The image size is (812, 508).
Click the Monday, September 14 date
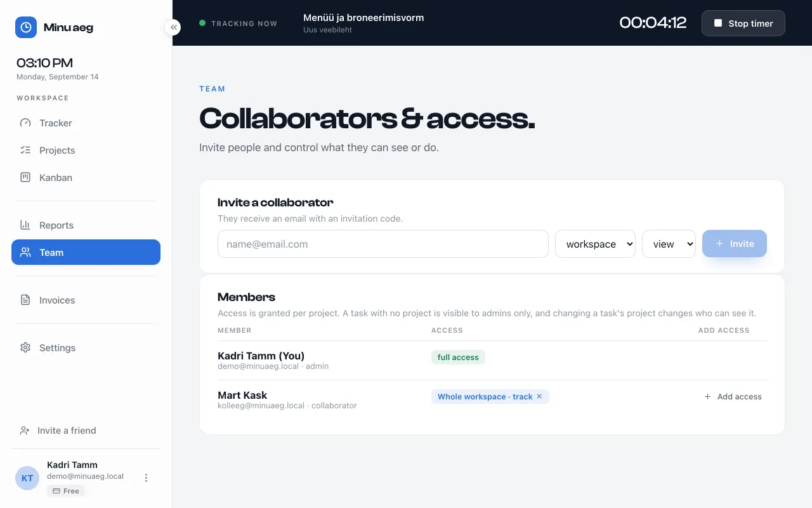click(x=58, y=77)
